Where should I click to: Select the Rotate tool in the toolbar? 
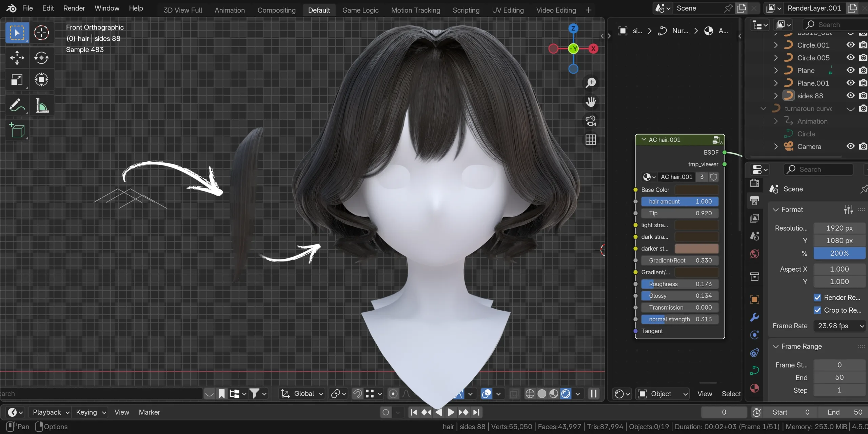pos(42,58)
